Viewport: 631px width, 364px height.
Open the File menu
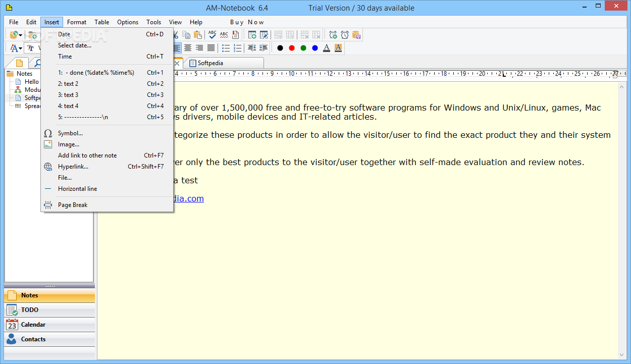click(x=14, y=22)
